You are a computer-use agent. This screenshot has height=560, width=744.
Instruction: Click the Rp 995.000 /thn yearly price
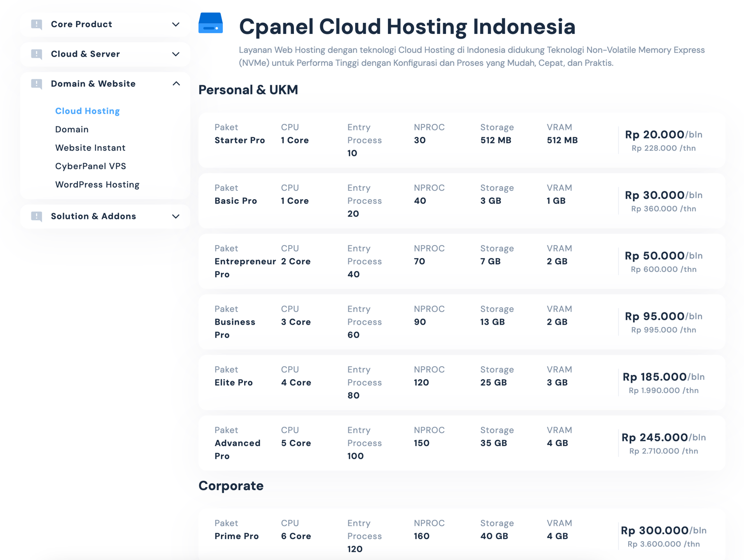point(664,330)
